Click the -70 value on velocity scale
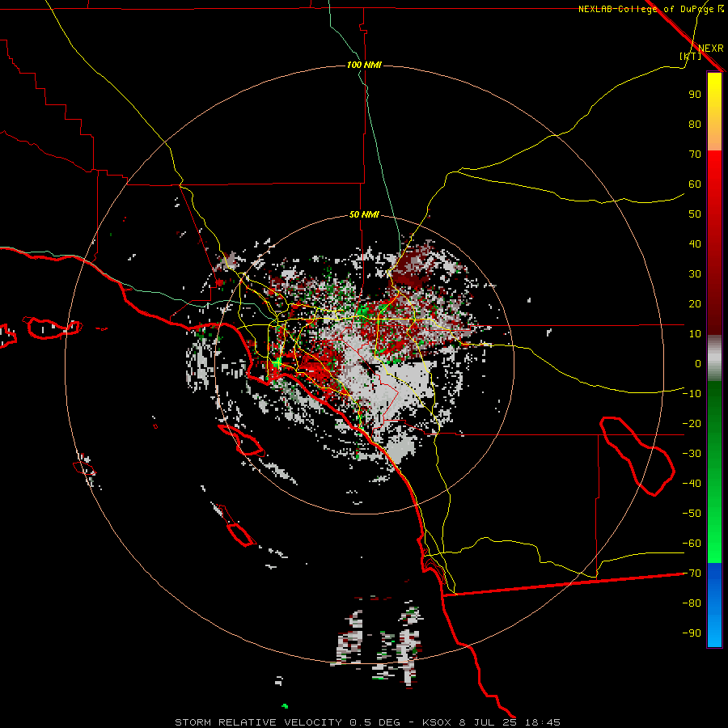The width and height of the screenshot is (728, 728). 692,574
